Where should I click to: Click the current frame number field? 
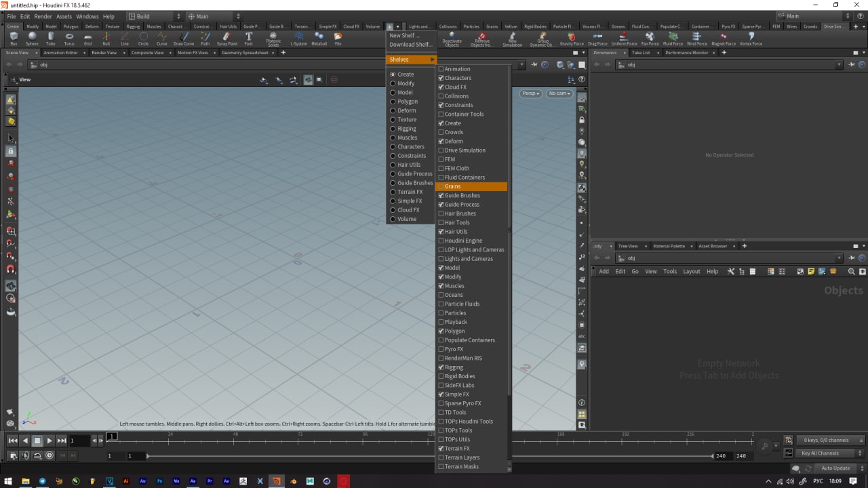(x=79, y=441)
